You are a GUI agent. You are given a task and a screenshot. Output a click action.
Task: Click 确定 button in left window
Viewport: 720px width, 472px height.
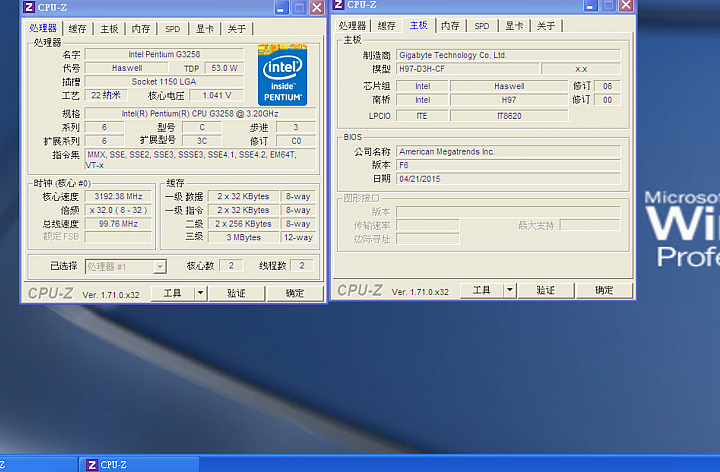coord(295,293)
